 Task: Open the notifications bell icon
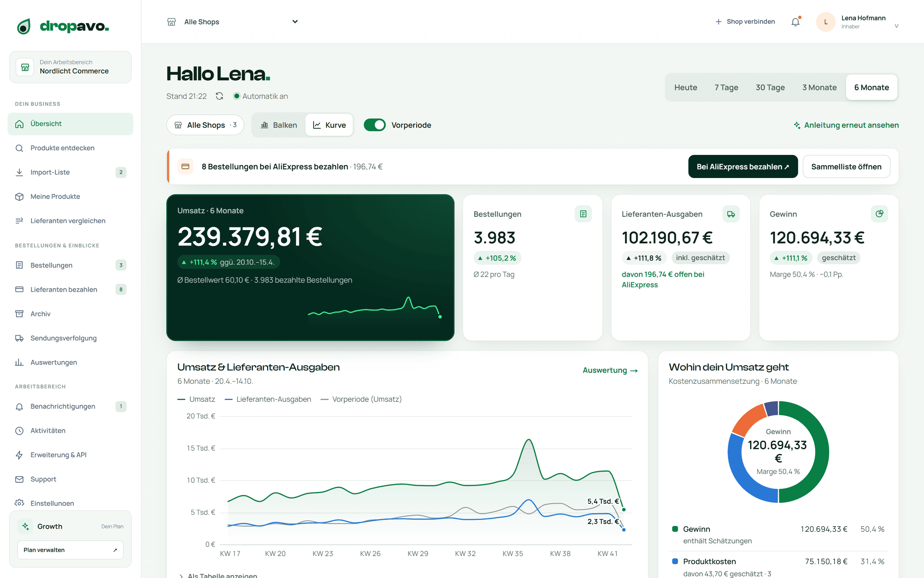point(795,22)
